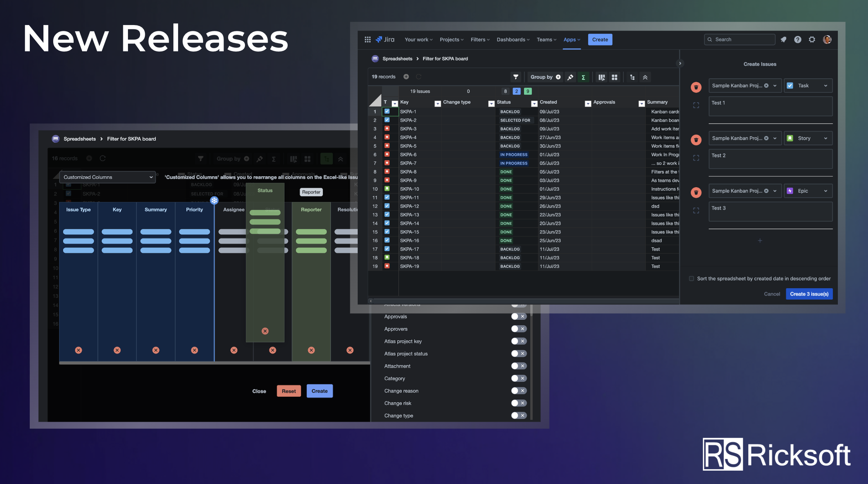Click the Create 3 issue(s) button
This screenshot has height=484, width=868.
[809, 294]
